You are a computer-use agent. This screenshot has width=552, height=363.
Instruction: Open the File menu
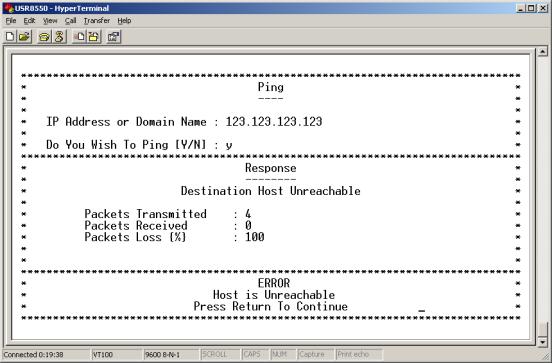tap(11, 21)
